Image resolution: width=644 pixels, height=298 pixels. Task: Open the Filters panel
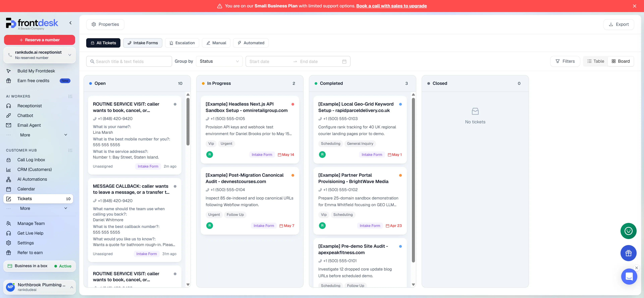565,61
